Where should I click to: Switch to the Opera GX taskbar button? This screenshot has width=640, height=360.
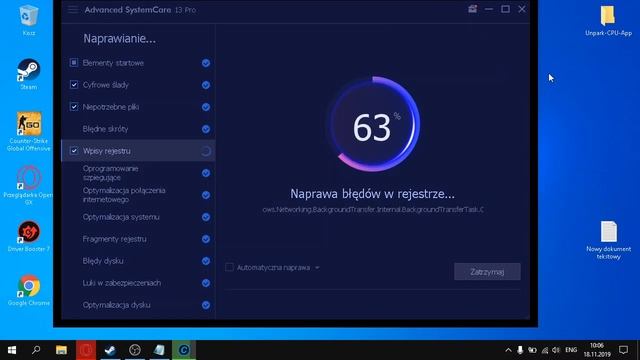point(86,350)
